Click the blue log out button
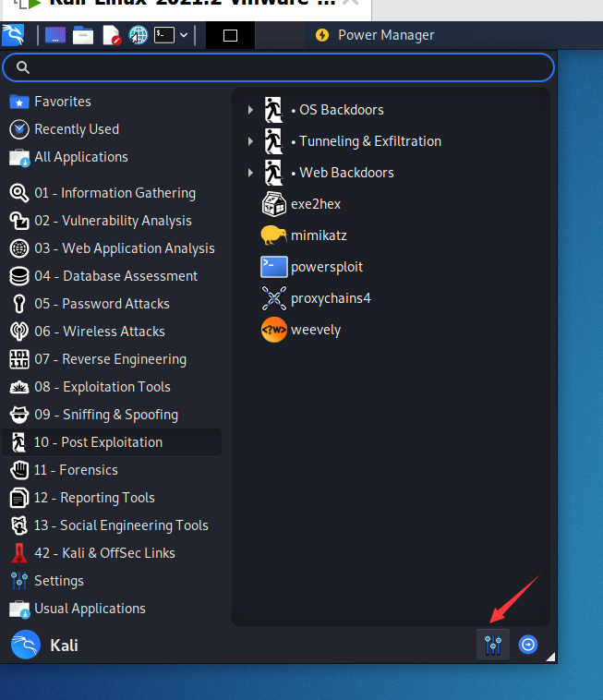 [x=528, y=645]
